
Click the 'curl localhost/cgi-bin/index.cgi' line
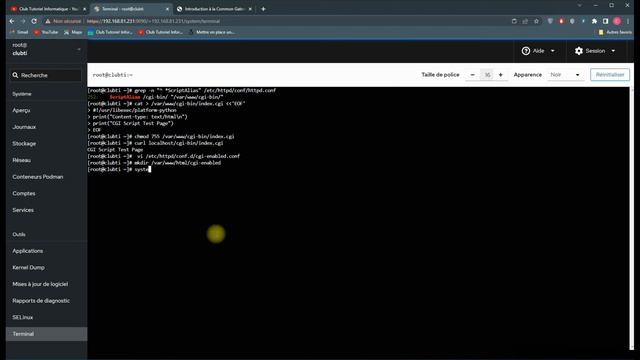pos(156,143)
